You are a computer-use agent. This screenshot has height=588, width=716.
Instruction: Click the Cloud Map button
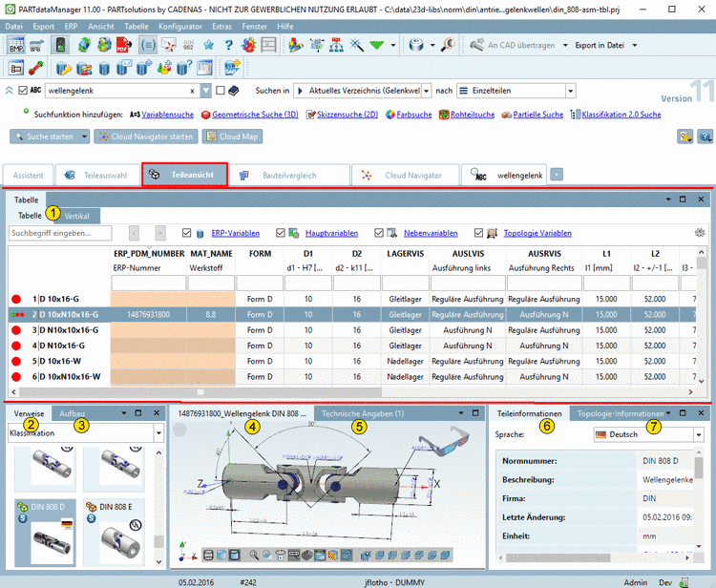point(232,136)
